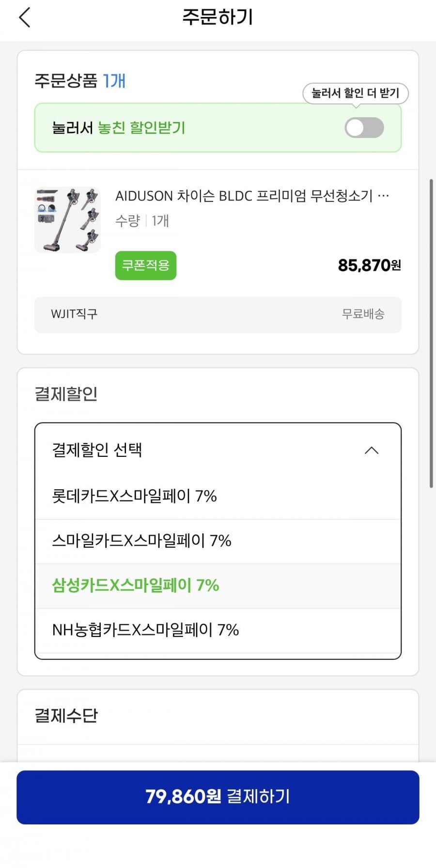The image size is (436, 868).
Task: Collapse the 결제할인 선택 chevron icon
Action: pos(371,450)
